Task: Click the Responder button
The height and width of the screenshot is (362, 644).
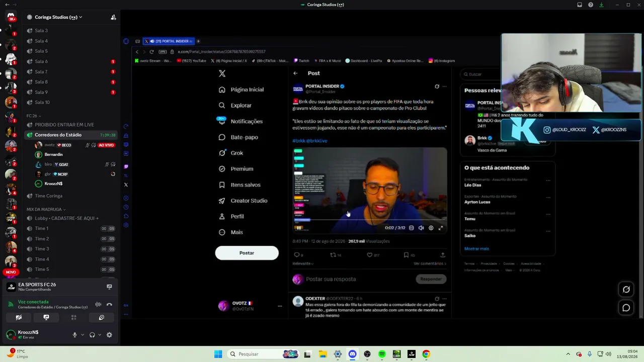Action: [431, 279]
